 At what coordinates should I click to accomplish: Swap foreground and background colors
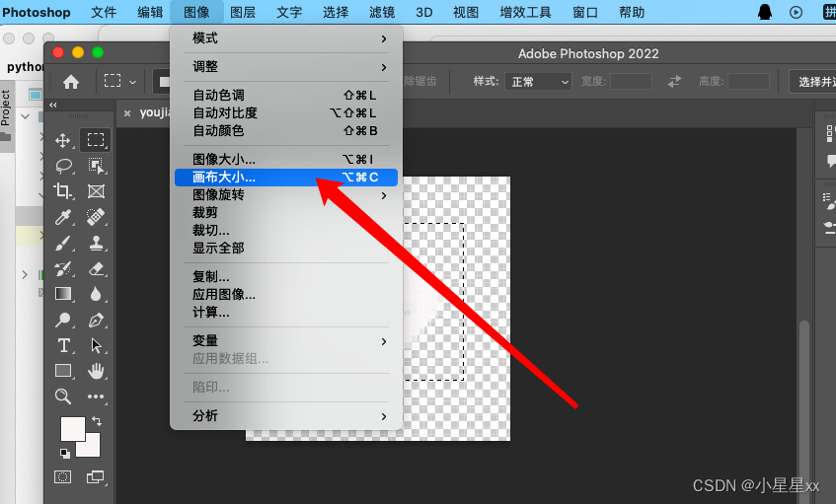[x=97, y=421]
